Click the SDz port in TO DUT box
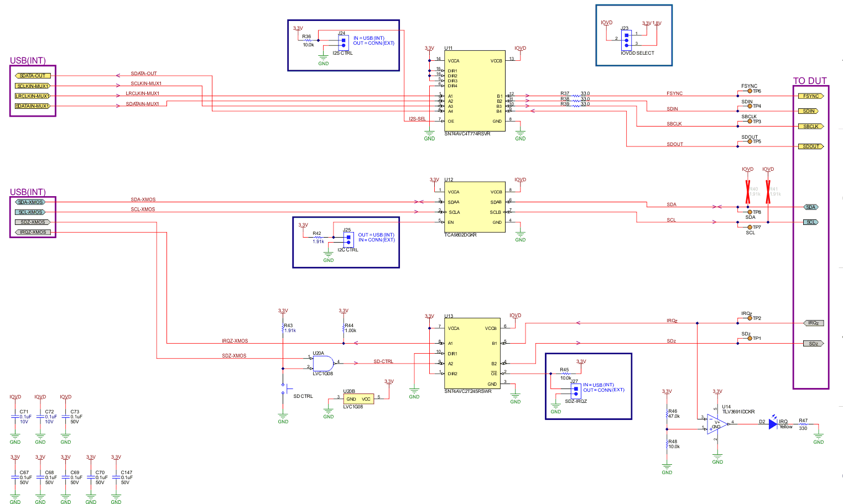The image size is (843, 504). [x=813, y=344]
